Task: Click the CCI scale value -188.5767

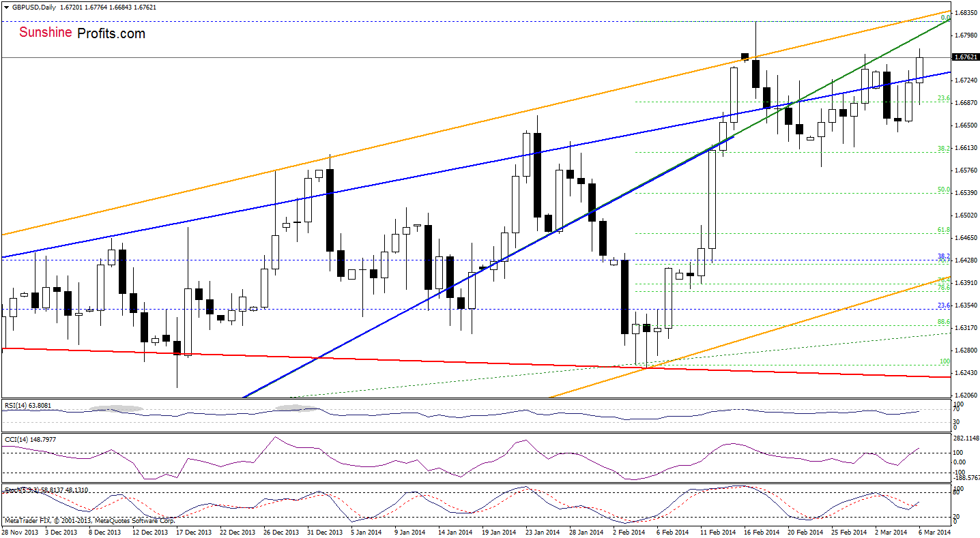Action: point(966,479)
